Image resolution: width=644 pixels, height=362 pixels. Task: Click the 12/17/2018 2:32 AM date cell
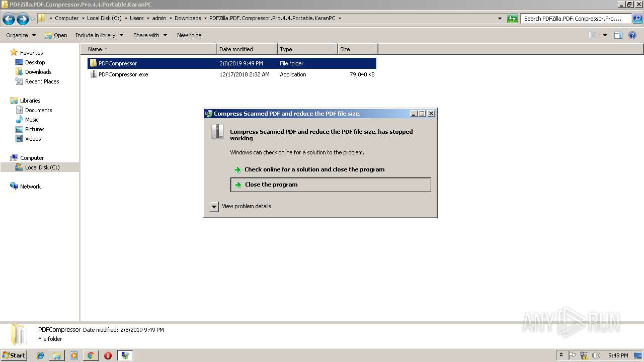pos(245,74)
